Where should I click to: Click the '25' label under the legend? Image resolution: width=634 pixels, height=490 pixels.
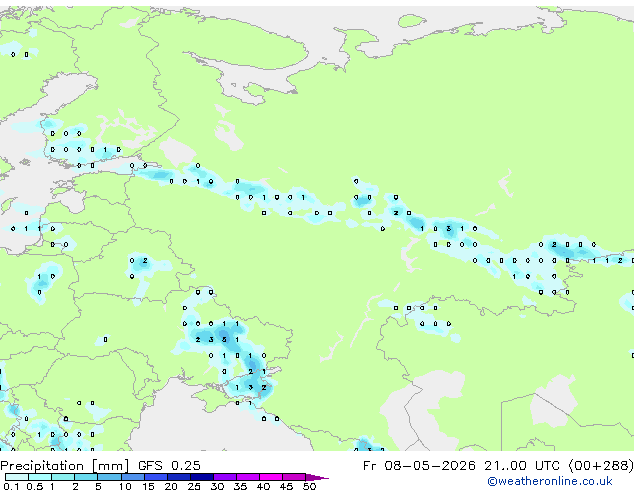click(x=194, y=486)
